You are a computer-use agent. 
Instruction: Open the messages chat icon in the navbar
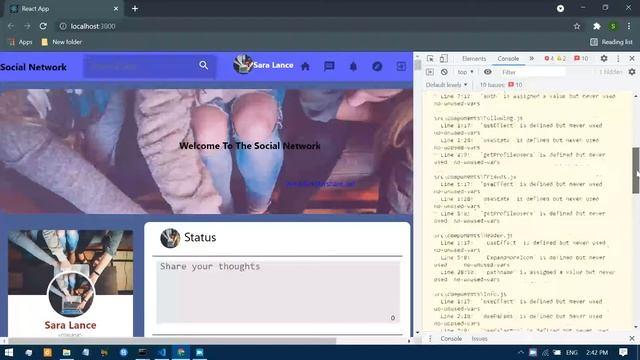tap(329, 66)
